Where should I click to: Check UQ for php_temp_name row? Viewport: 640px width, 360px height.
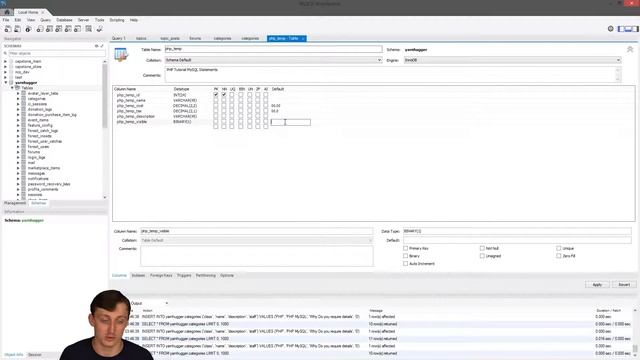(x=232, y=100)
